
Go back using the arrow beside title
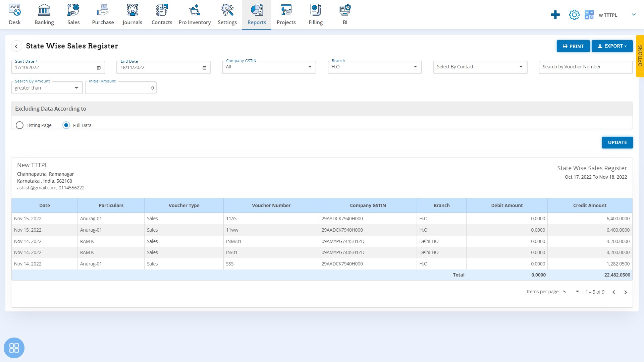point(16,46)
